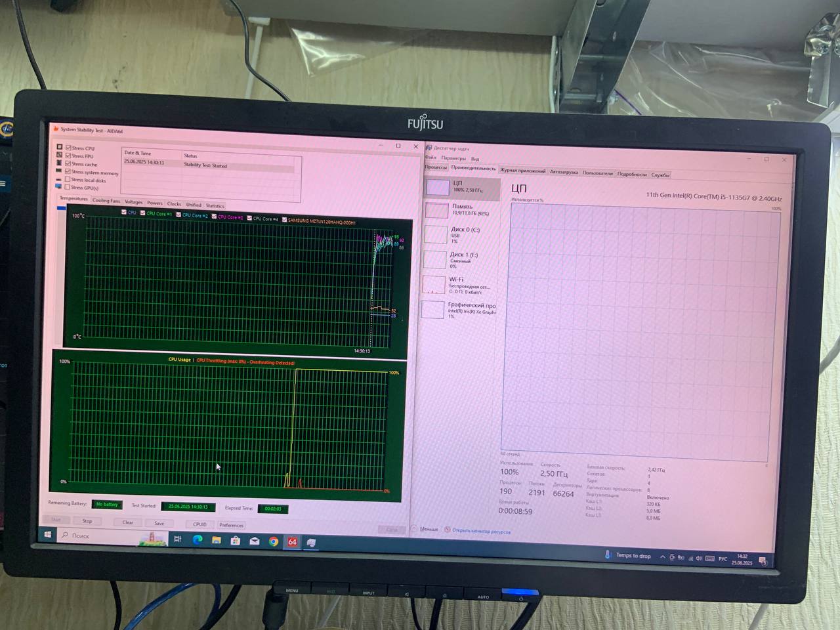Launch Google Chrome from the taskbar
The height and width of the screenshot is (630, 840).
(x=273, y=541)
